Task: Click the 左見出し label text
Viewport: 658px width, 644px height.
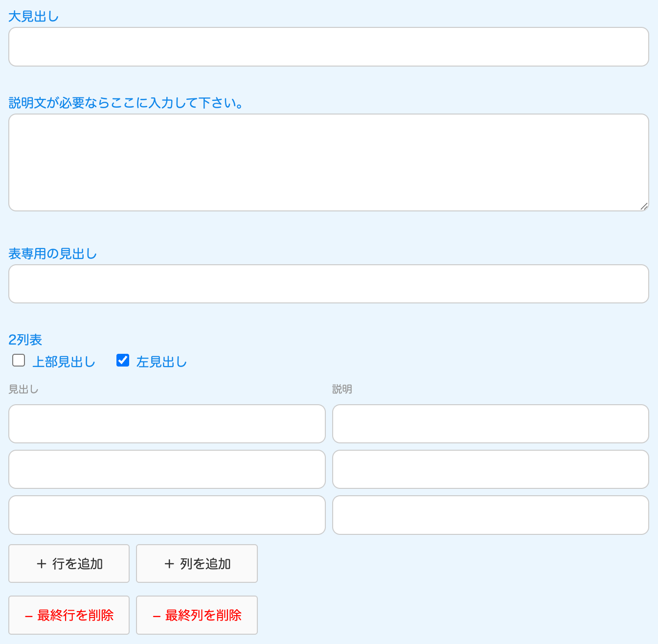Action: pyautogui.click(x=161, y=362)
